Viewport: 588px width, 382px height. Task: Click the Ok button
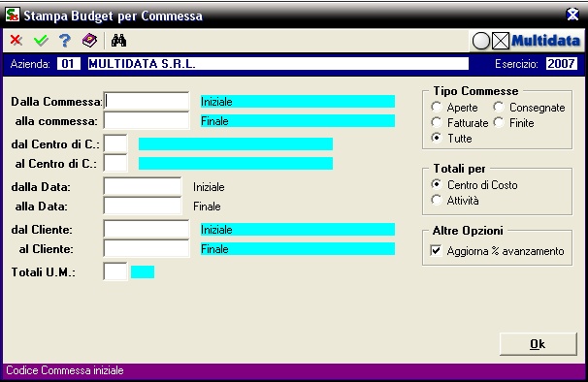coord(538,344)
